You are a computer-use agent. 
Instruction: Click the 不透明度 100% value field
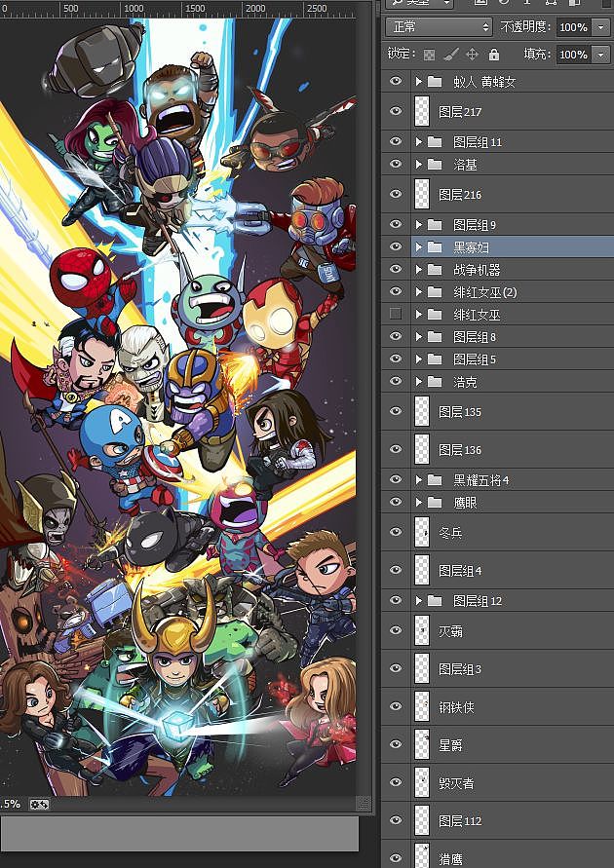pyautogui.click(x=574, y=26)
